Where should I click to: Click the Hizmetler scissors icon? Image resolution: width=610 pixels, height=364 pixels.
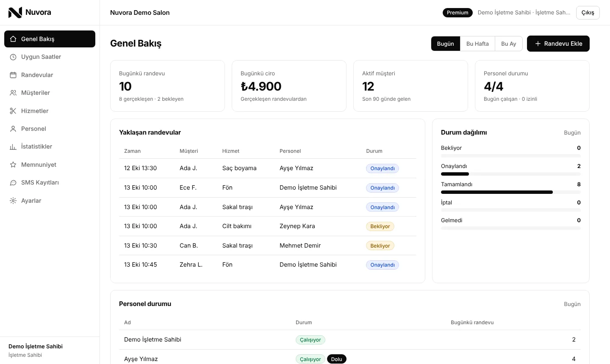tap(13, 111)
